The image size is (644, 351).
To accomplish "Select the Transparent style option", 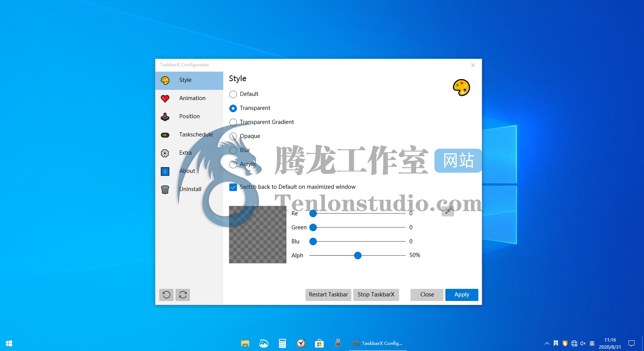I will (x=233, y=108).
